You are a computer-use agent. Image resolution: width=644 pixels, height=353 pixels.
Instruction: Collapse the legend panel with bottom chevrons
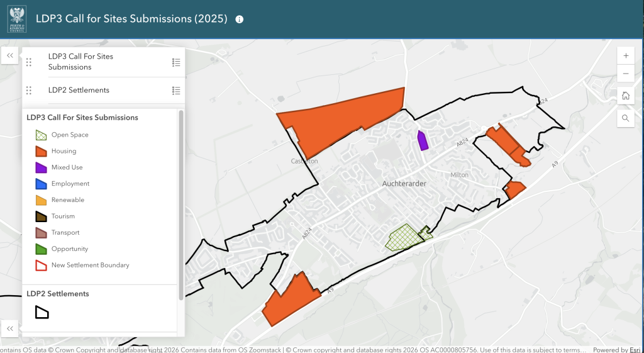10,328
